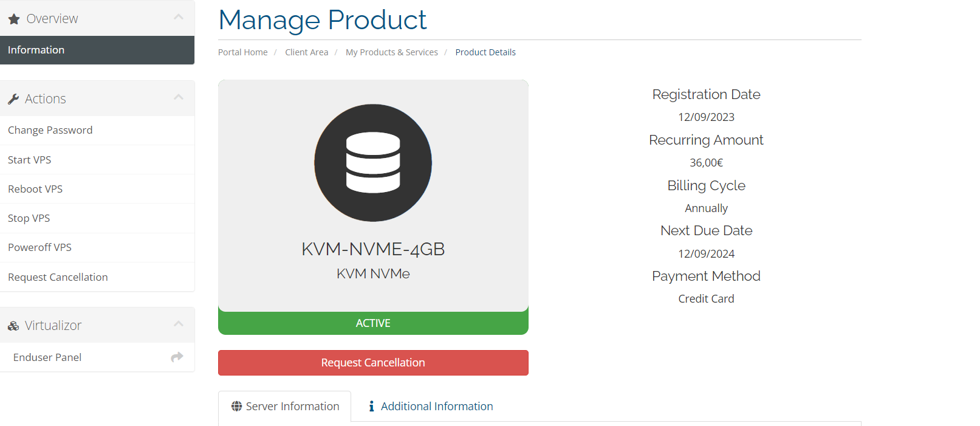Select Information in the Overview sidebar

click(36, 50)
